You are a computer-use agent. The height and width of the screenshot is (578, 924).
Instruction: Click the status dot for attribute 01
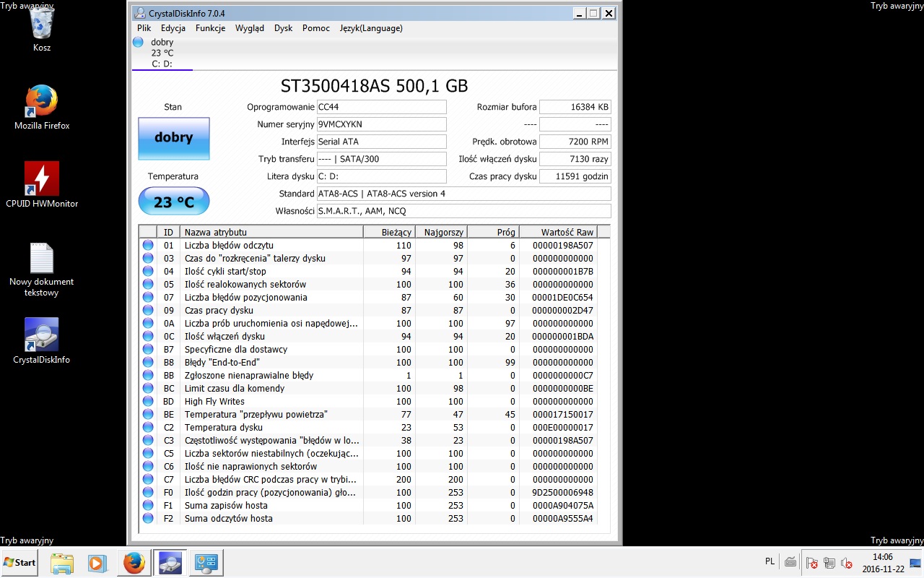coord(148,246)
